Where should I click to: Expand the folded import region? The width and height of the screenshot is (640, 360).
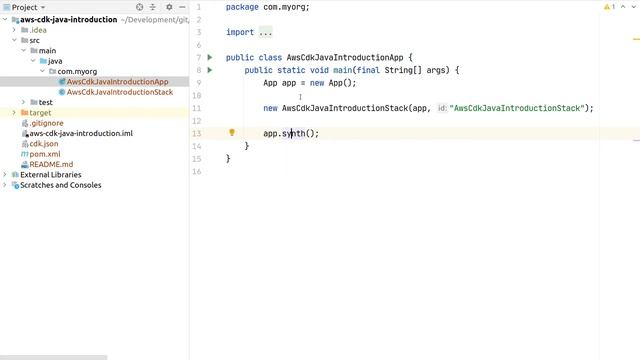tap(265, 32)
